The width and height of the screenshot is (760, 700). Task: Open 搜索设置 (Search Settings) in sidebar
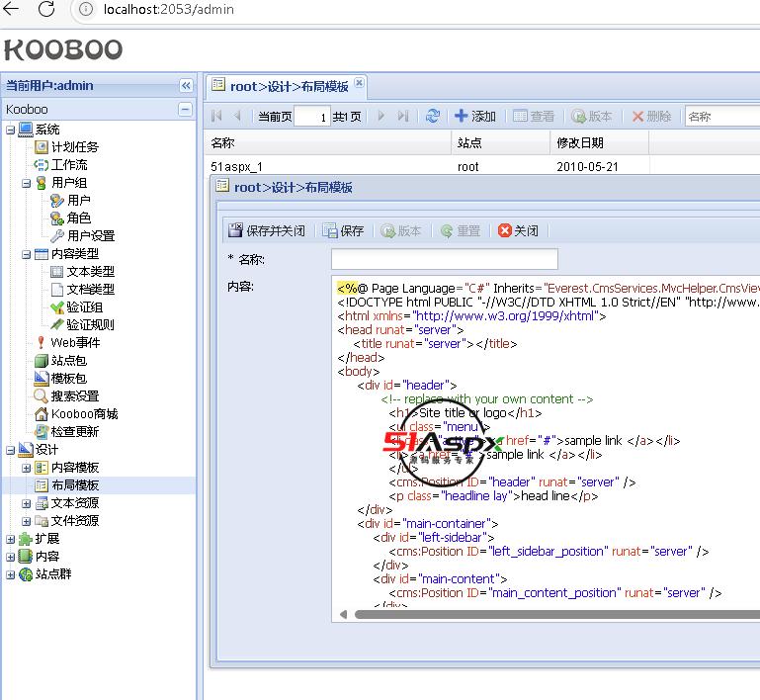[74, 395]
